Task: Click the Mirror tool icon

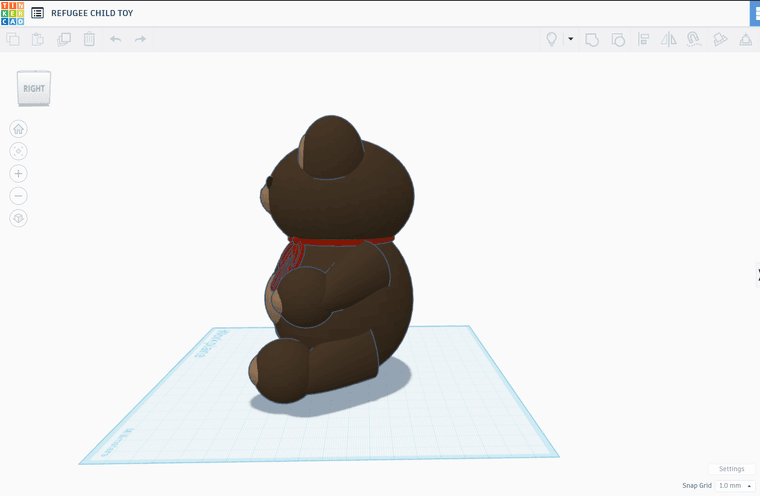Action: click(668, 40)
